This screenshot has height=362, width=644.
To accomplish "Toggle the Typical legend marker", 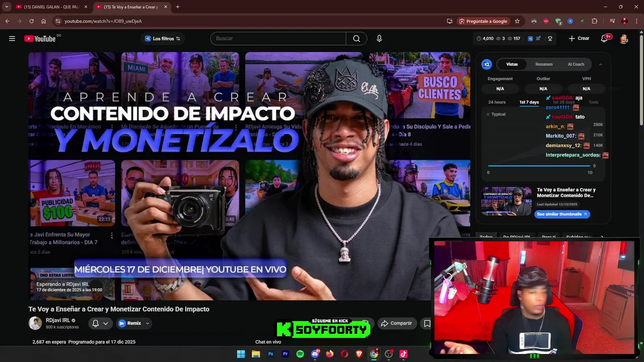I will pos(488,115).
